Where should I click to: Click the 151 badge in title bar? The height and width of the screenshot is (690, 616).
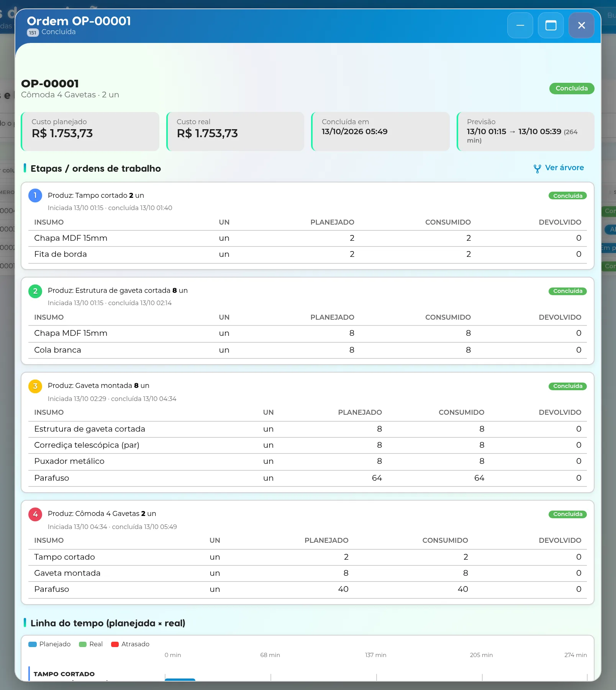click(33, 33)
